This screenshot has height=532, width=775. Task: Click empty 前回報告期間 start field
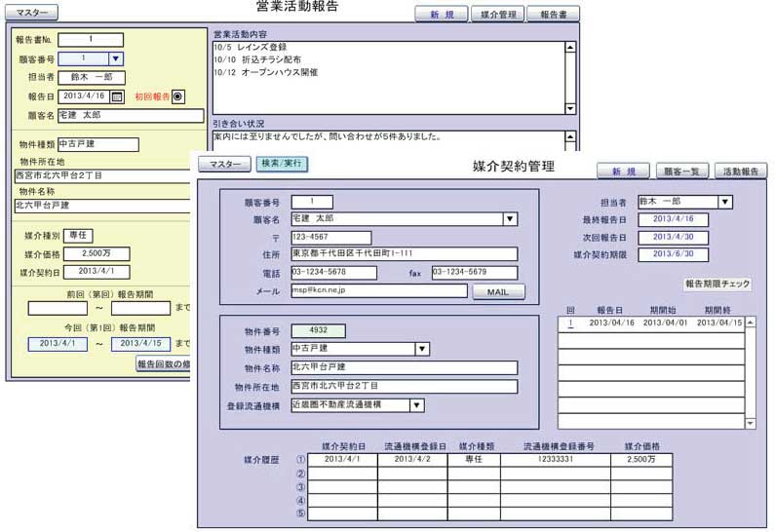point(58,308)
